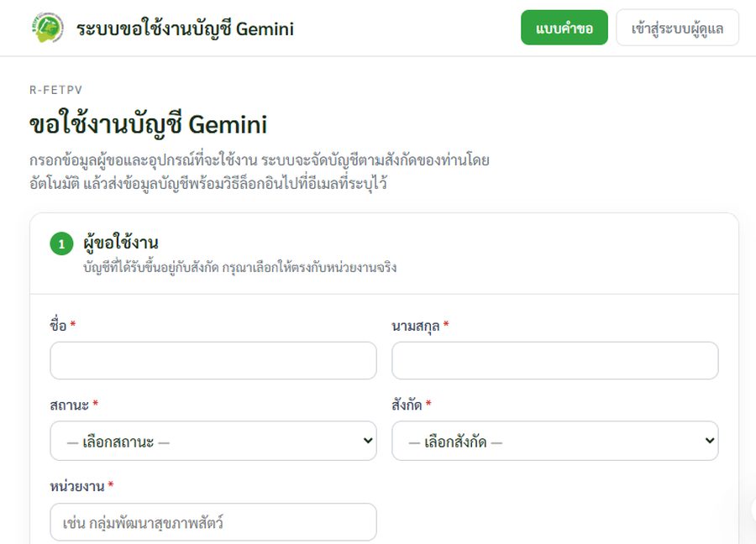Open the เลือกสังกัด dropdown
The image size is (756, 544).
click(555, 441)
